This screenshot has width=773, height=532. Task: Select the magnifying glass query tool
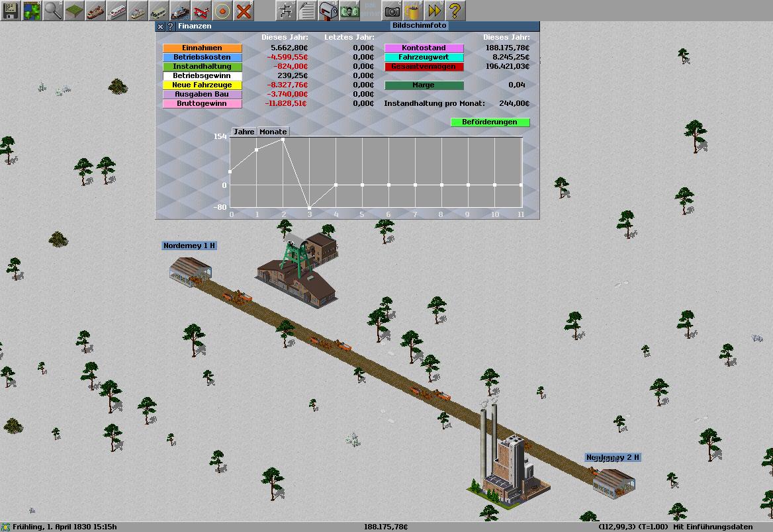click(x=53, y=11)
